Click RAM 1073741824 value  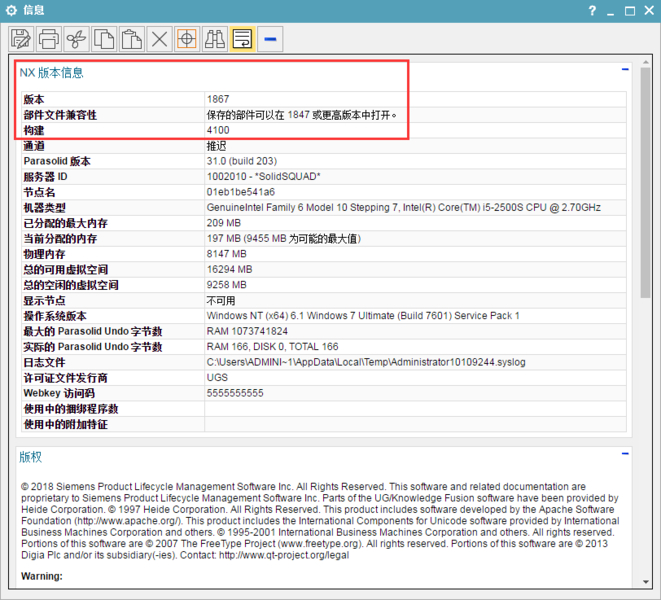pyautogui.click(x=247, y=331)
